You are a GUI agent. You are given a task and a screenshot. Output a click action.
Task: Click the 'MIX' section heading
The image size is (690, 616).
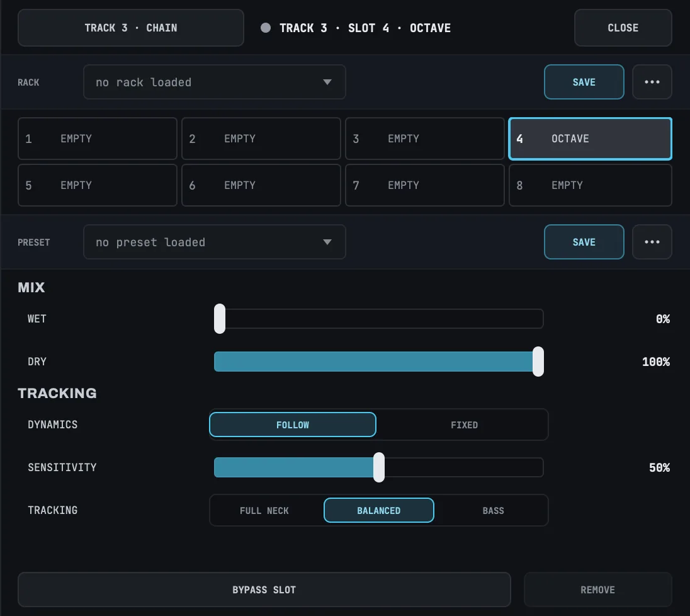[x=31, y=287]
